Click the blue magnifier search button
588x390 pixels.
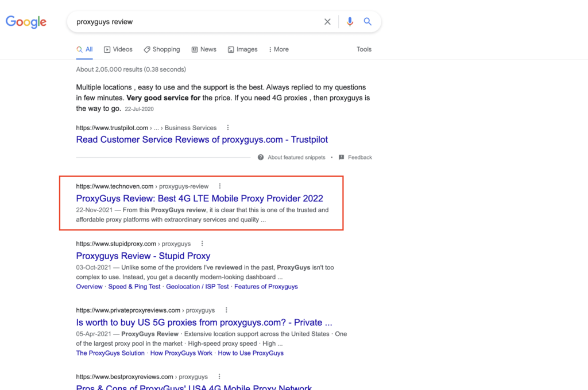pos(367,22)
